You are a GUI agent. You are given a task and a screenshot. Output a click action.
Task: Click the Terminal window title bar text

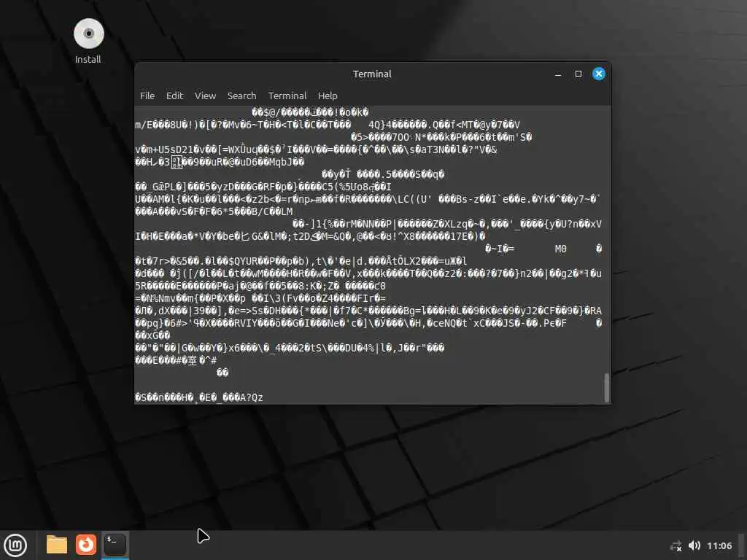pyautogui.click(x=372, y=74)
